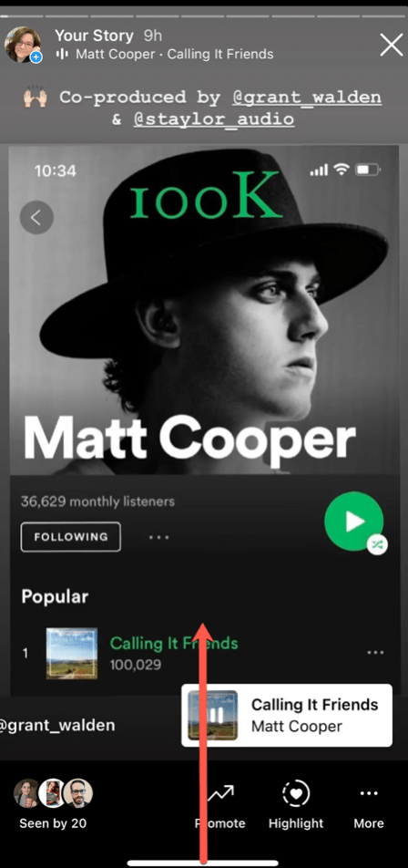This screenshot has height=868, width=408.
Task: Tap the Highlight heart icon
Action: pyautogui.click(x=296, y=795)
